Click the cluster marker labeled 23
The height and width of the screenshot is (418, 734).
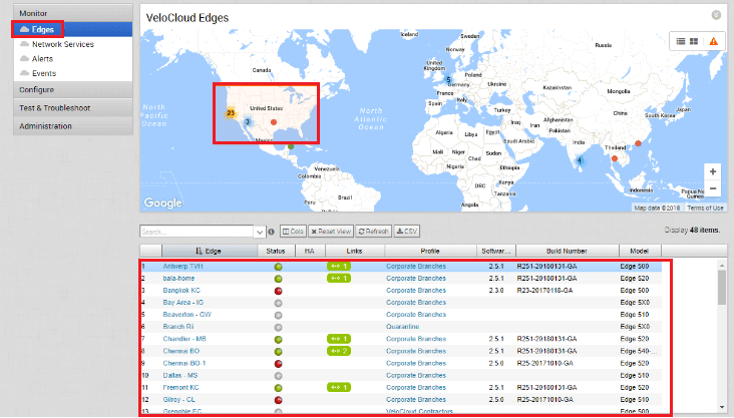click(x=230, y=113)
